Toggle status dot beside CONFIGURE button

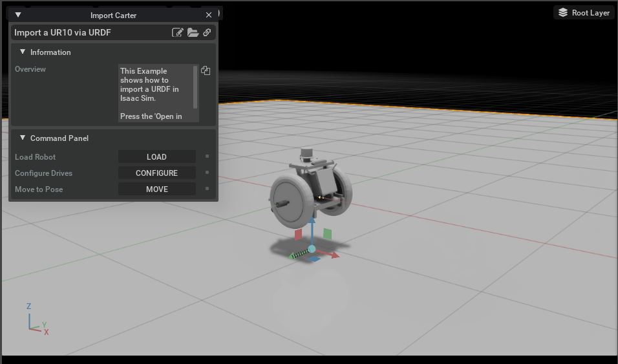(x=207, y=173)
